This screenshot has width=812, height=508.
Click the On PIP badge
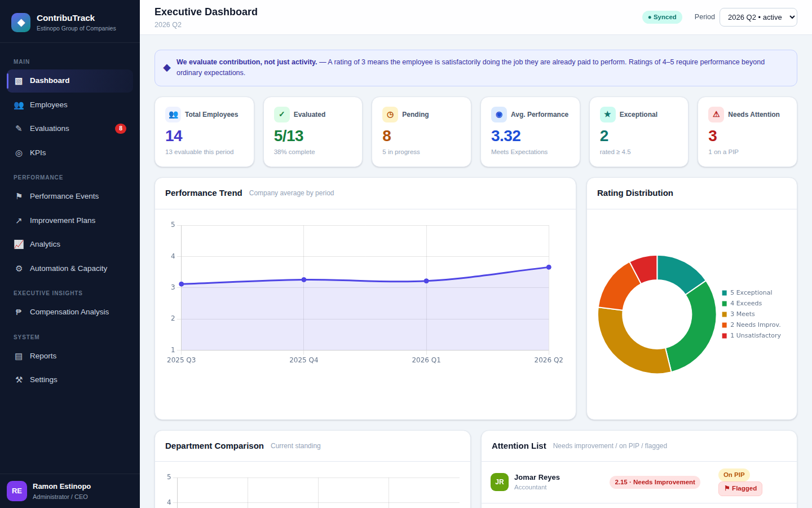[734, 475]
